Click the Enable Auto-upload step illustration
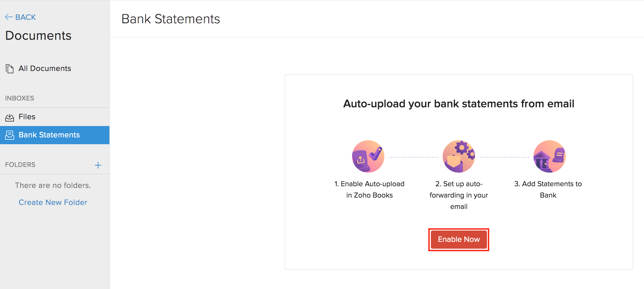Image resolution: width=644 pixels, height=289 pixels. (368, 156)
